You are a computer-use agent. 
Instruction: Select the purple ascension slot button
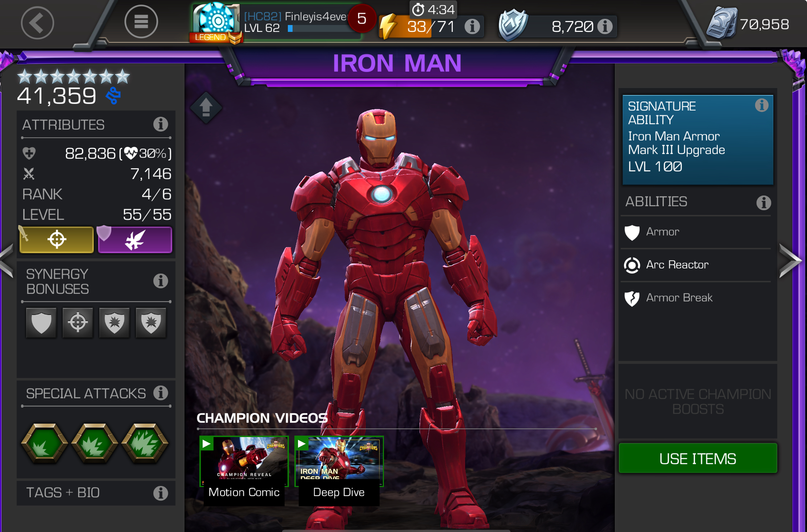(x=135, y=240)
